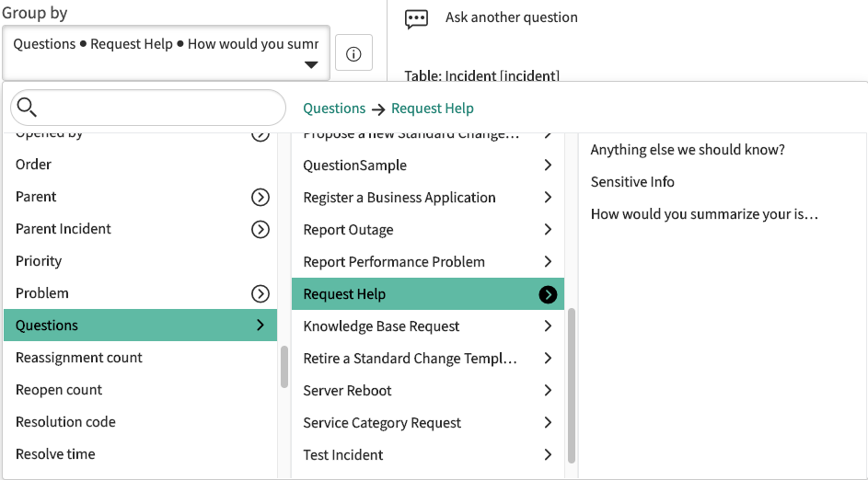Select Questions in the field list
This screenshot has height=480, width=868.
(x=140, y=326)
